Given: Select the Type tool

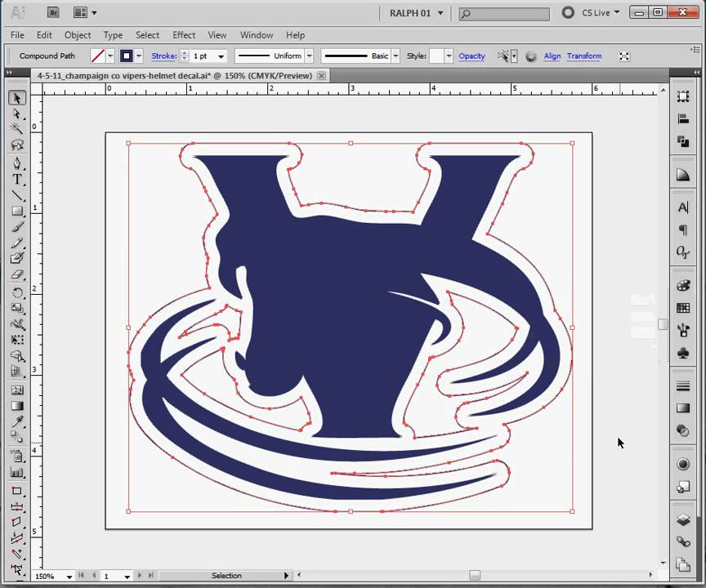Looking at the screenshot, I should tap(17, 179).
